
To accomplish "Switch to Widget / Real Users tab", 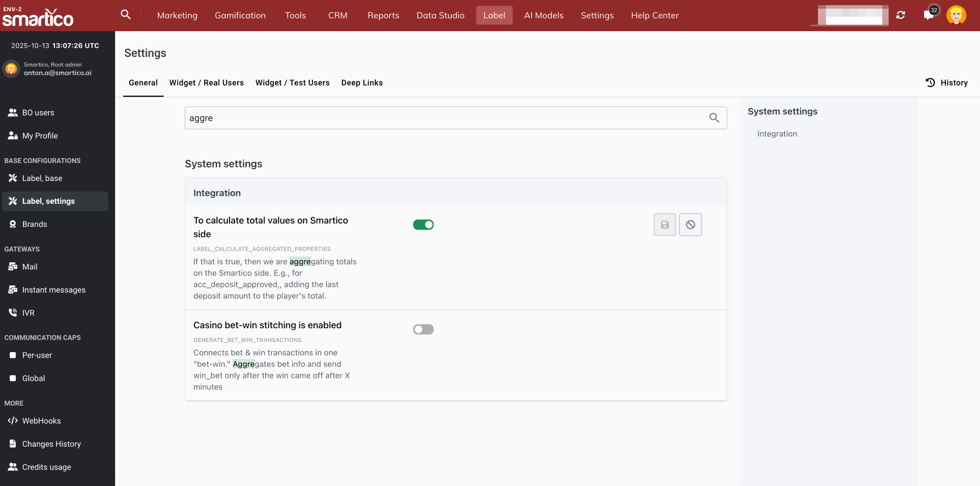I will click(x=206, y=83).
